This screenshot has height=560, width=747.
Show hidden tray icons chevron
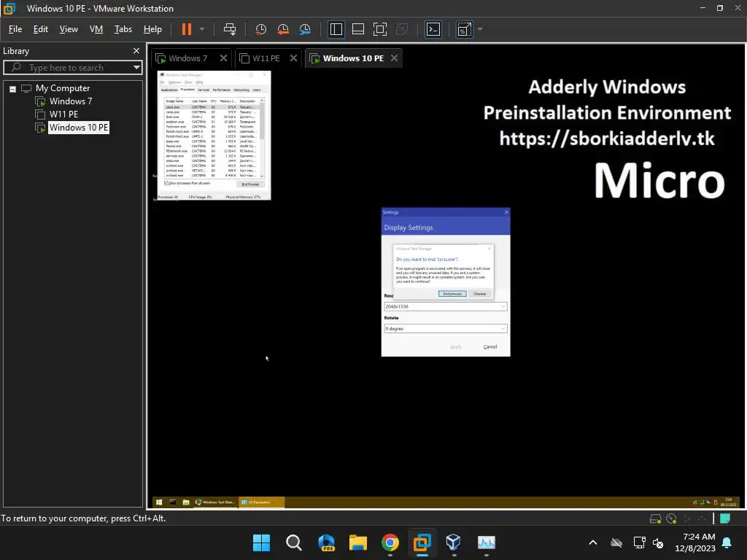tap(593, 542)
